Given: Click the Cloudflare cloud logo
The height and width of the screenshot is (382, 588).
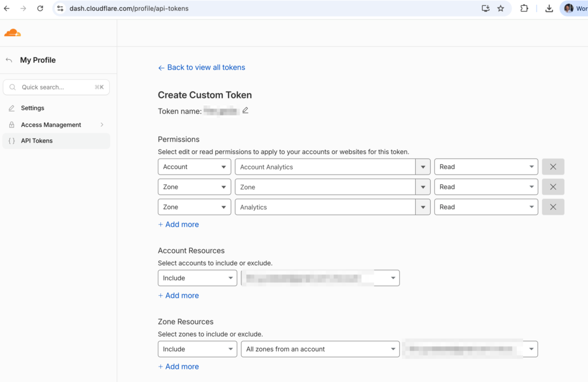Looking at the screenshot, I should click(x=13, y=33).
